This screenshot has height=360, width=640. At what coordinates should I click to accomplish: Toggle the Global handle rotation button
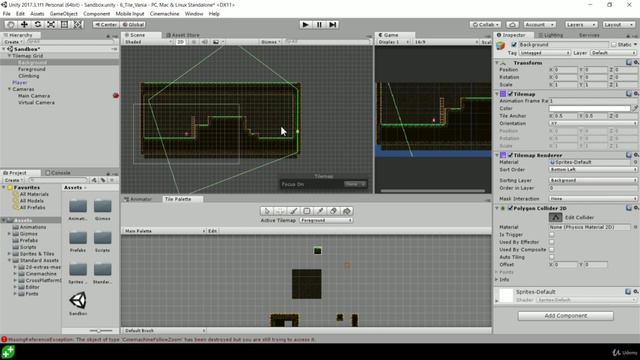pyautogui.click(x=133, y=24)
